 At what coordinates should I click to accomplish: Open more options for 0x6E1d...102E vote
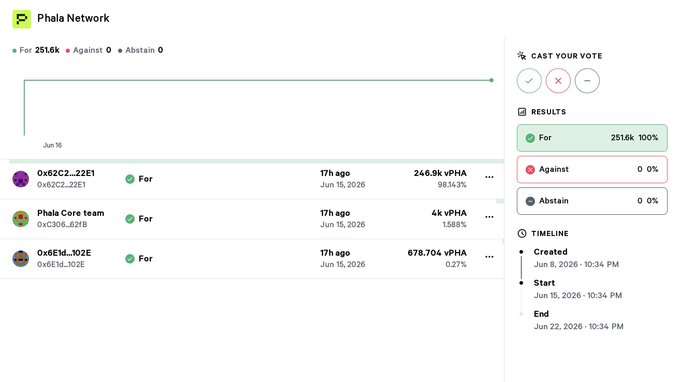coord(489,257)
